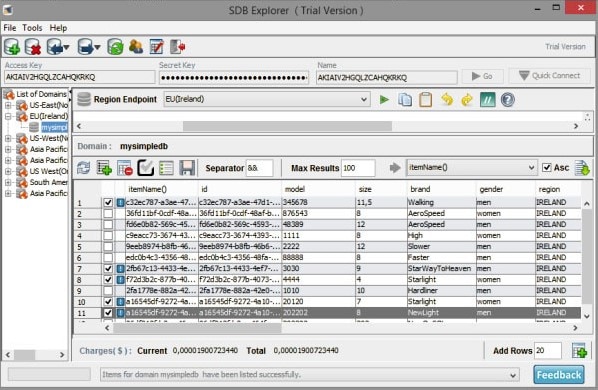
Task: Click the add rows green plus icon
Action: 579,350
